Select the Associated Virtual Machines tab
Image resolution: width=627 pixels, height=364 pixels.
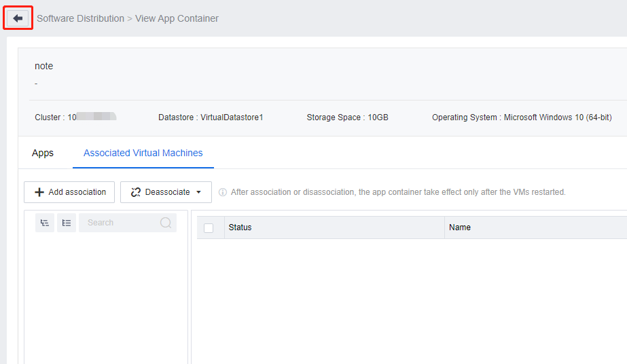tap(143, 153)
